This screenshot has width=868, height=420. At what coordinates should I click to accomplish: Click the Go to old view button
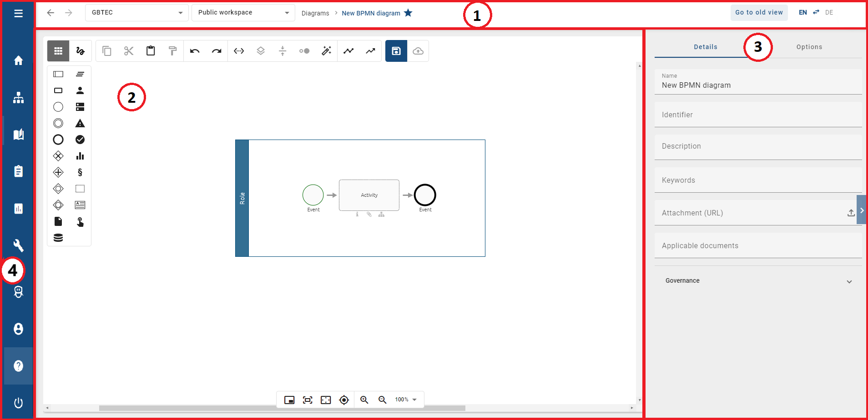pyautogui.click(x=759, y=12)
